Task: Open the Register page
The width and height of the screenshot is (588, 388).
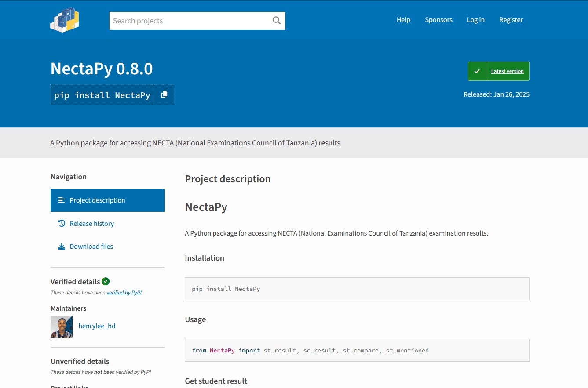Action: pos(511,19)
